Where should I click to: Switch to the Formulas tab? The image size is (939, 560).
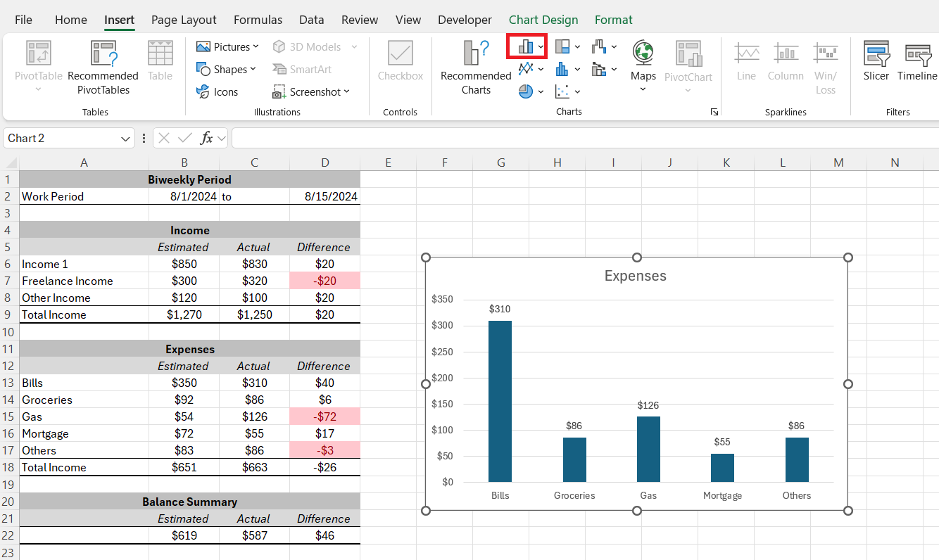coord(258,20)
